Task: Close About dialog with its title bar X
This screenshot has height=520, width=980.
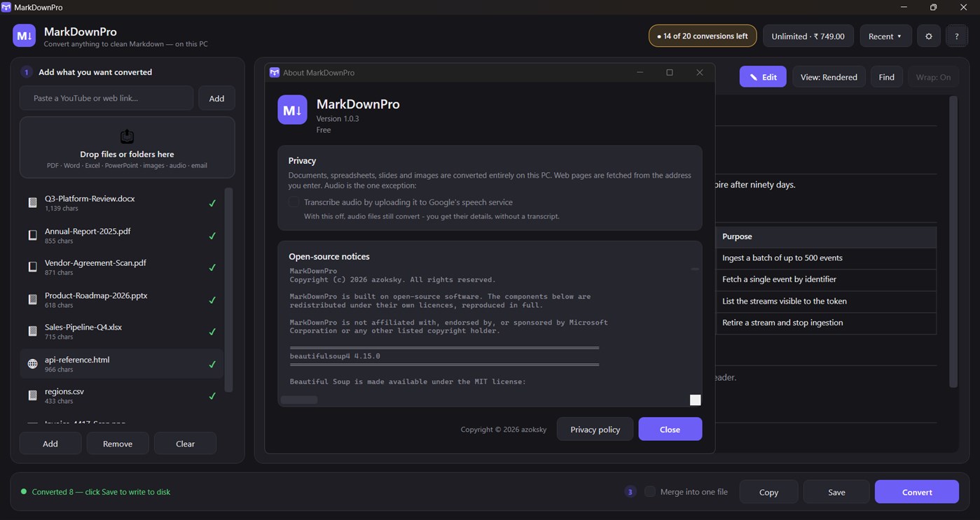Action: 700,73
